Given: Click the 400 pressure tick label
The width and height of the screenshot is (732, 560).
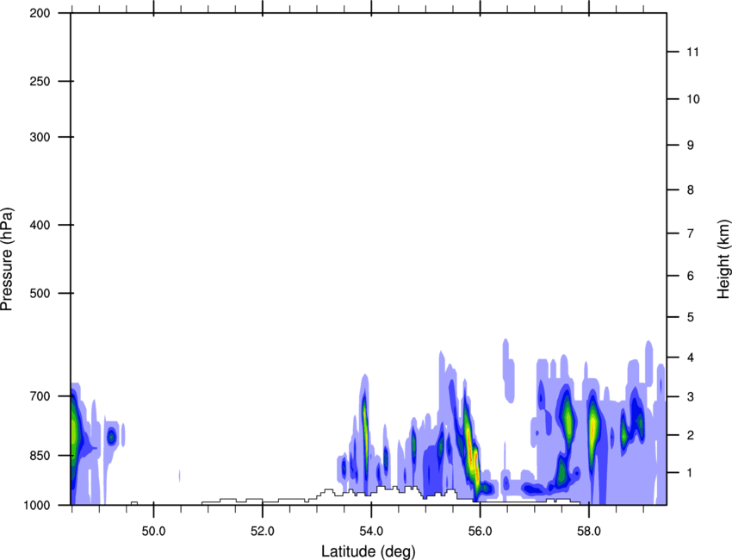Looking at the screenshot, I should (x=40, y=225).
